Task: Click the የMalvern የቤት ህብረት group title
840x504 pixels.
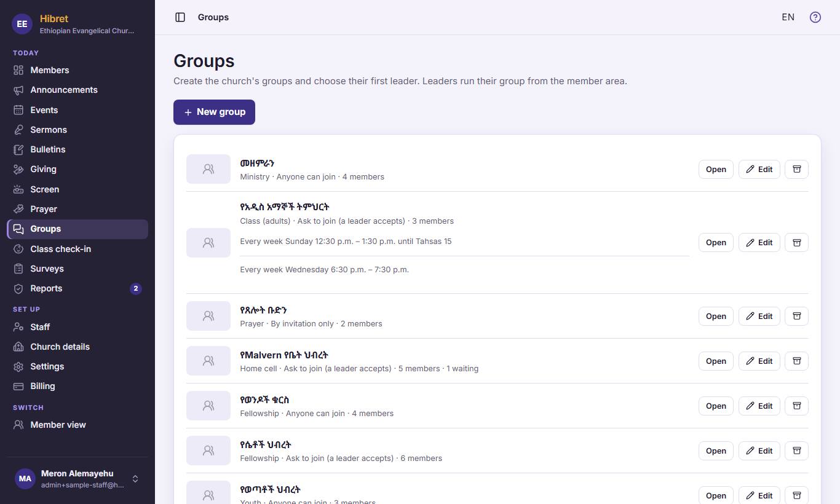Action: (x=284, y=355)
